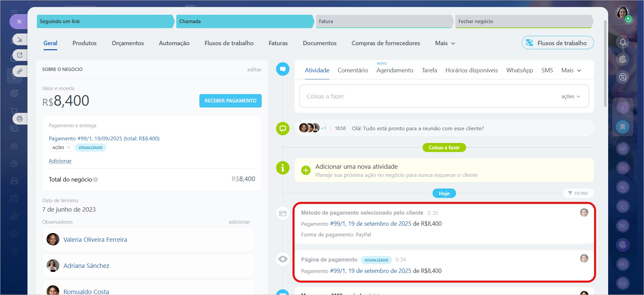Click the green comment timeline icon
Screen dimensions: 644x295
(283, 129)
